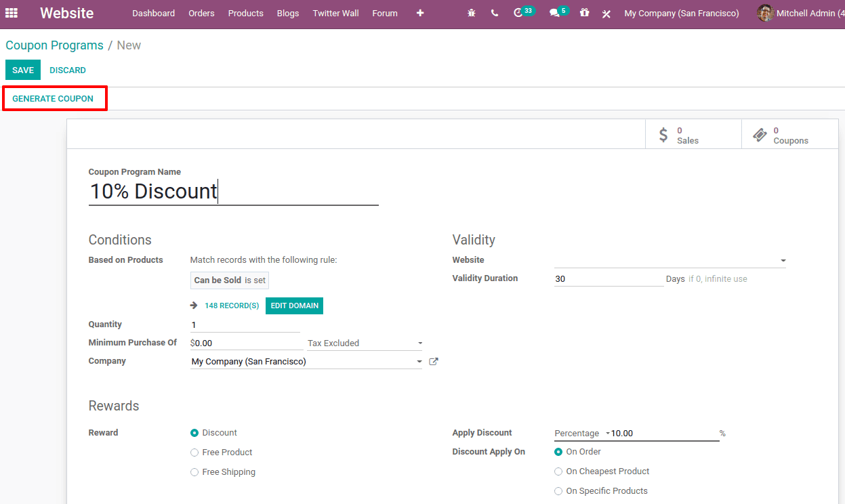Select the Free Product reward option

(x=194, y=453)
